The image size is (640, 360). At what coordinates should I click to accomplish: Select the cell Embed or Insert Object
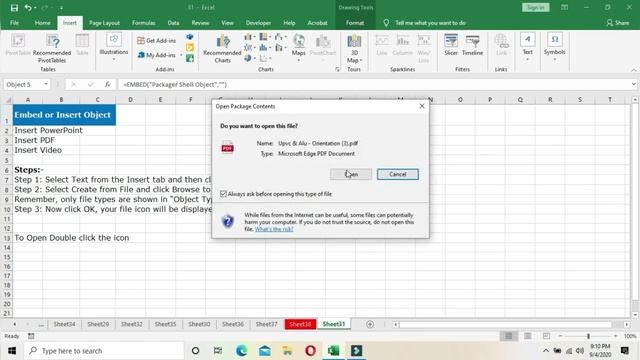pos(64,115)
